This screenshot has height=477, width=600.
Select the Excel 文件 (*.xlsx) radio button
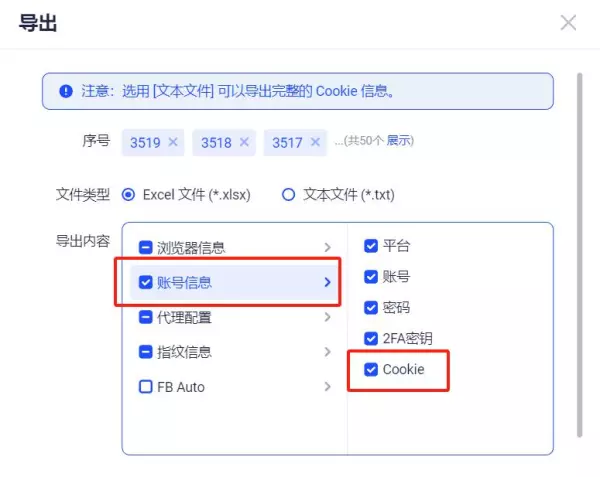click(x=128, y=195)
